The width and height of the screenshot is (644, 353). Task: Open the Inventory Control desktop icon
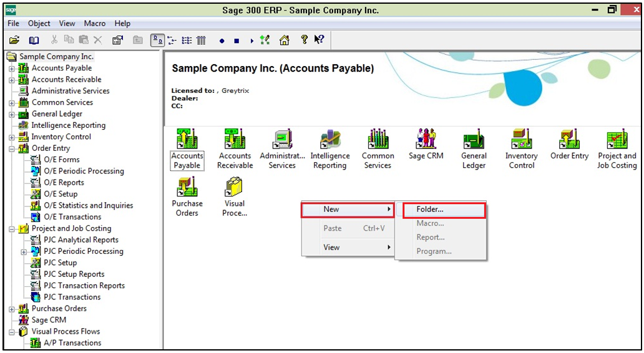522,150
